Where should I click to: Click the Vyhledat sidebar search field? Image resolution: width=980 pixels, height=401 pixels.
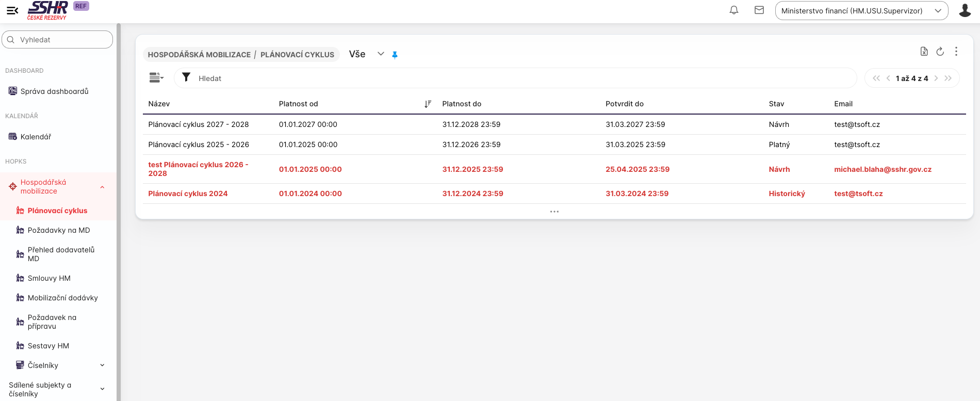(62, 40)
